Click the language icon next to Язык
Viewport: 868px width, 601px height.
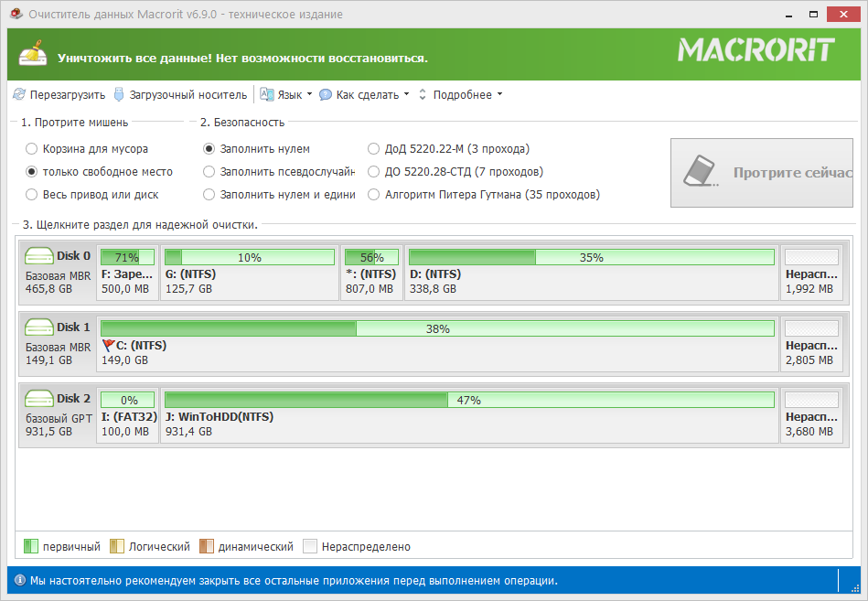(267, 94)
